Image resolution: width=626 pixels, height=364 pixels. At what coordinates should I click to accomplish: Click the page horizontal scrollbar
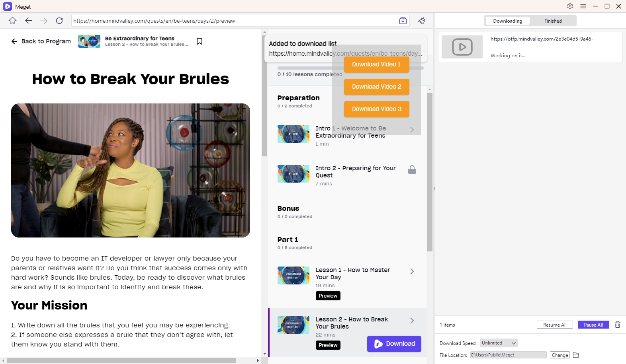pyautogui.click(x=121, y=360)
